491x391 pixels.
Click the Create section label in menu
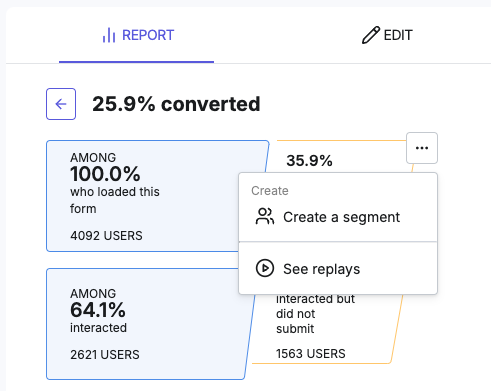pyautogui.click(x=270, y=191)
